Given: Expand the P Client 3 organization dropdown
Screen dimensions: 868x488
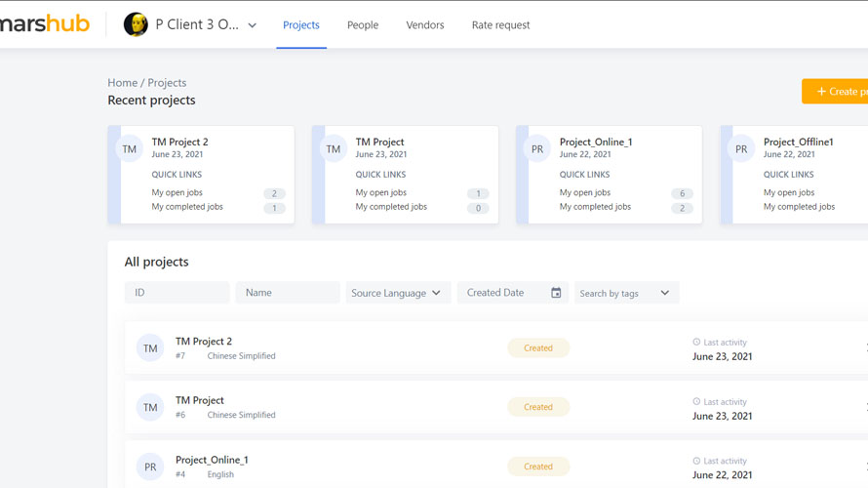Looking at the screenshot, I should pyautogui.click(x=252, y=25).
